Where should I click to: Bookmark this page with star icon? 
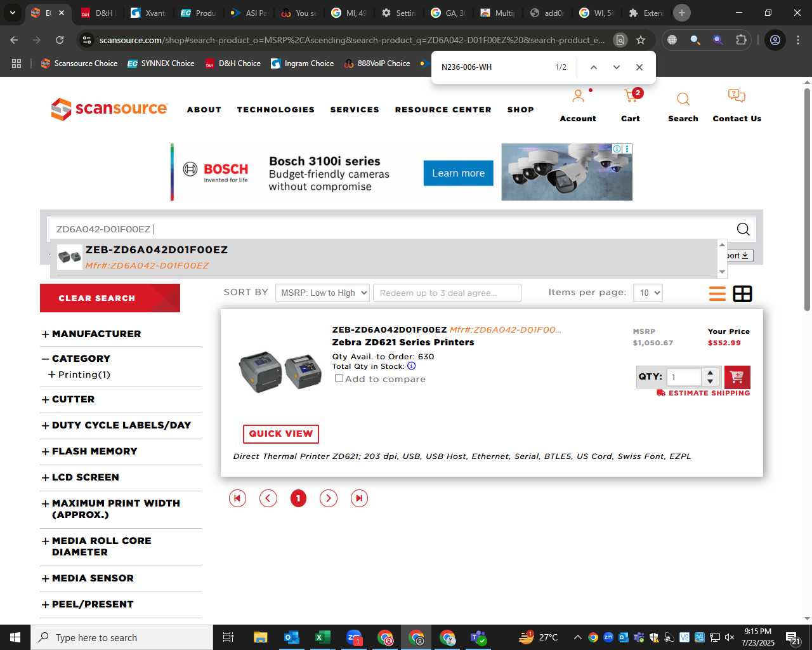click(x=641, y=40)
